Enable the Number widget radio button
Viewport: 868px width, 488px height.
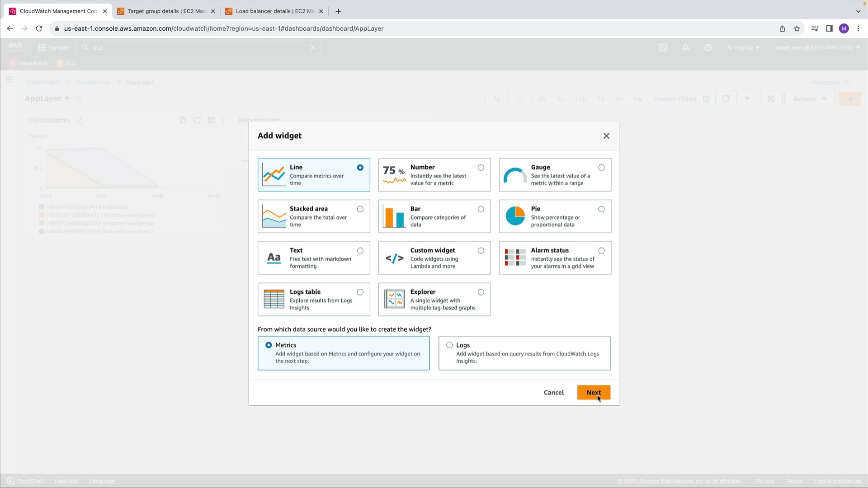tap(481, 168)
